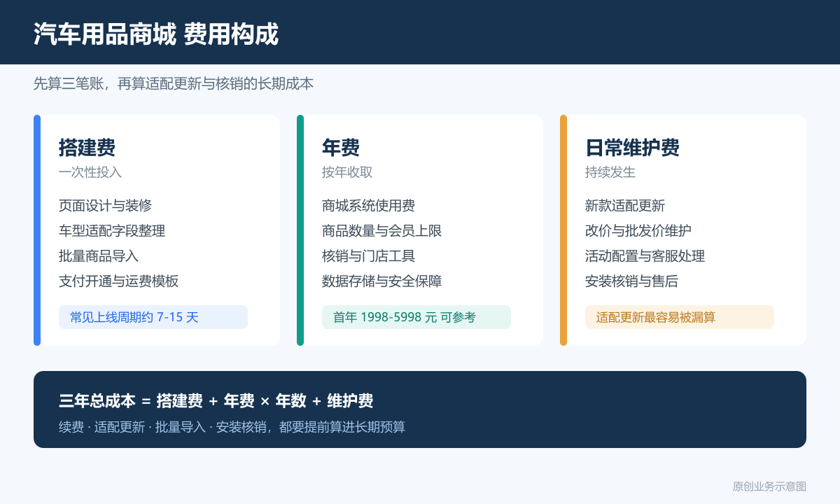Select the line 改价与批发价维护
The height and width of the screenshot is (504, 840).
(638, 231)
